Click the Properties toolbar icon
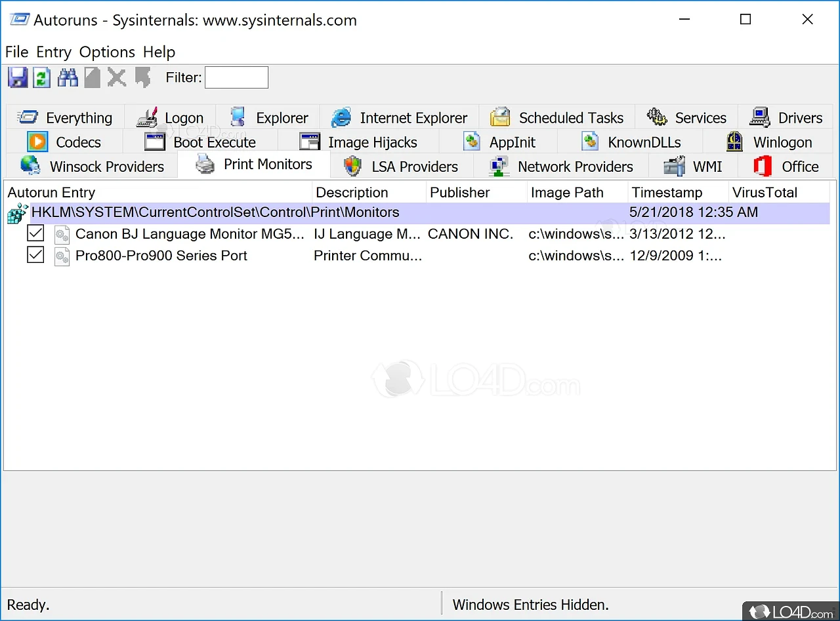Image resolution: width=840 pixels, height=621 pixels. click(x=93, y=77)
